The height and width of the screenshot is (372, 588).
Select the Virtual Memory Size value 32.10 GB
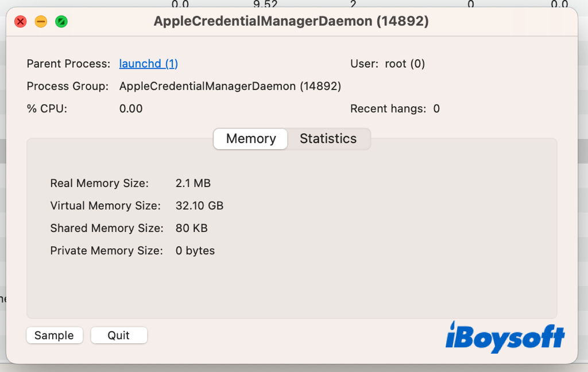coord(199,206)
